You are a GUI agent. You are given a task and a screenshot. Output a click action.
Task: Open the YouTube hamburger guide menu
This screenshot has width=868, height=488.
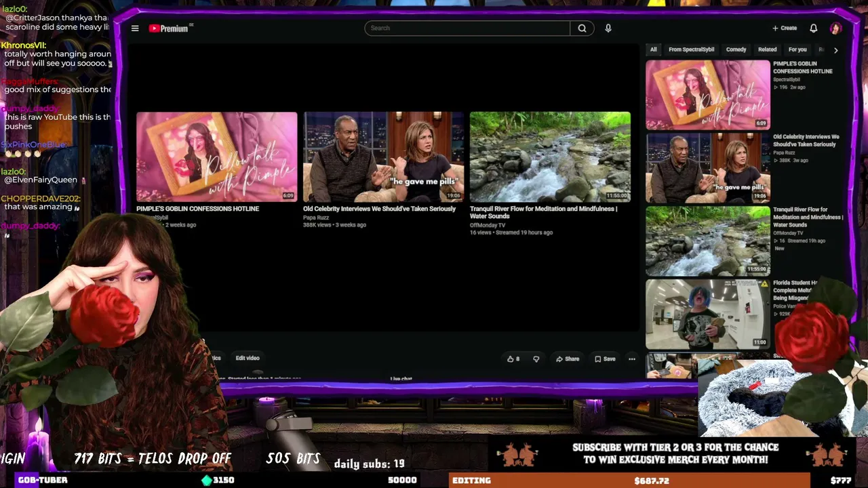pos(135,28)
